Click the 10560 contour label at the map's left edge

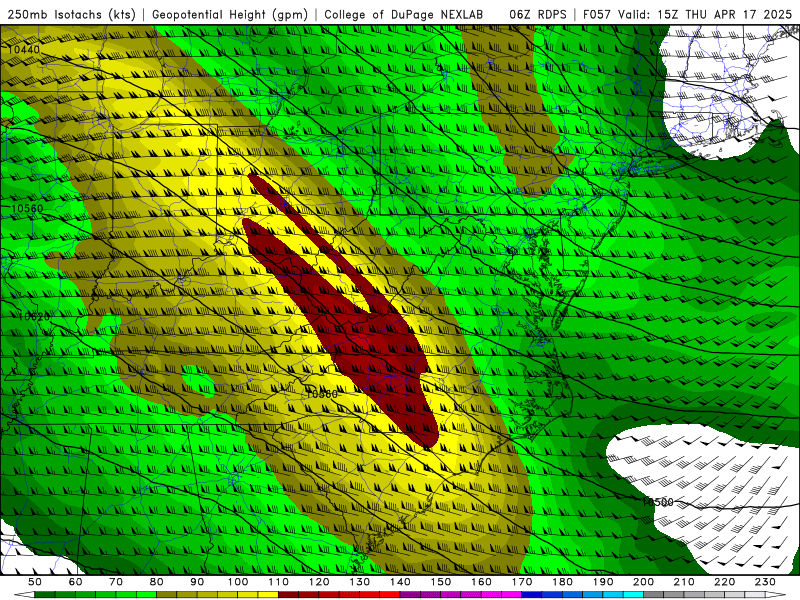coord(27,208)
